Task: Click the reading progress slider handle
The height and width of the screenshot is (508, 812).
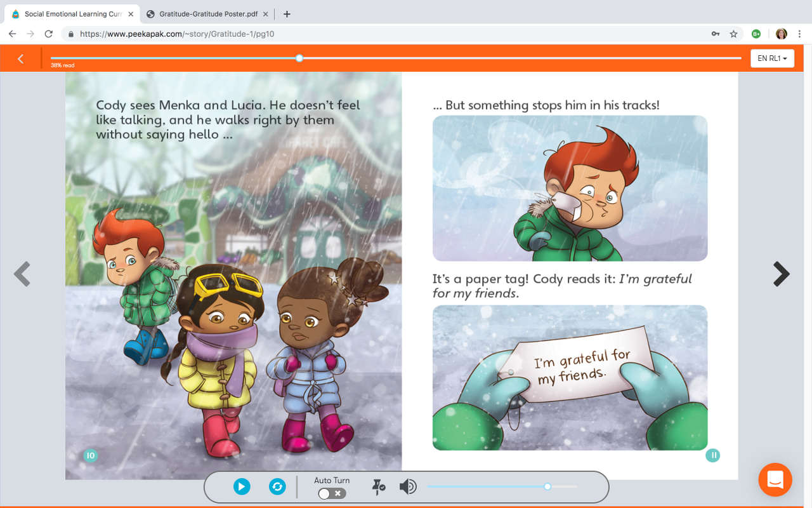Action: pos(299,58)
